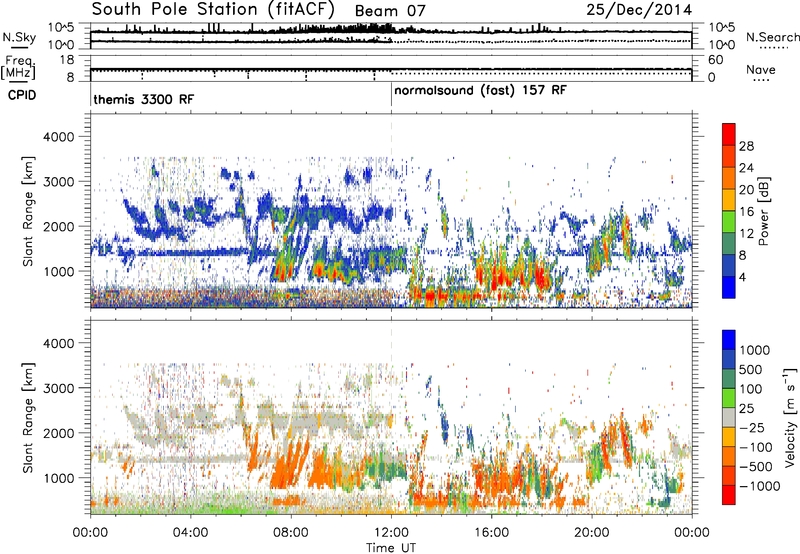The height and width of the screenshot is (554, 800).
Task: Click the '12:00' time axis label
Action: coord(391,533)
